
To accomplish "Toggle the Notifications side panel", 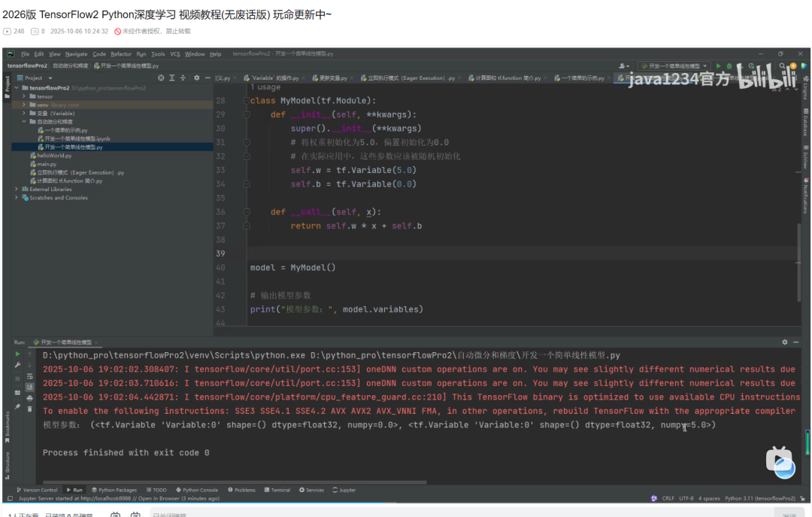I will coord(806,196).
